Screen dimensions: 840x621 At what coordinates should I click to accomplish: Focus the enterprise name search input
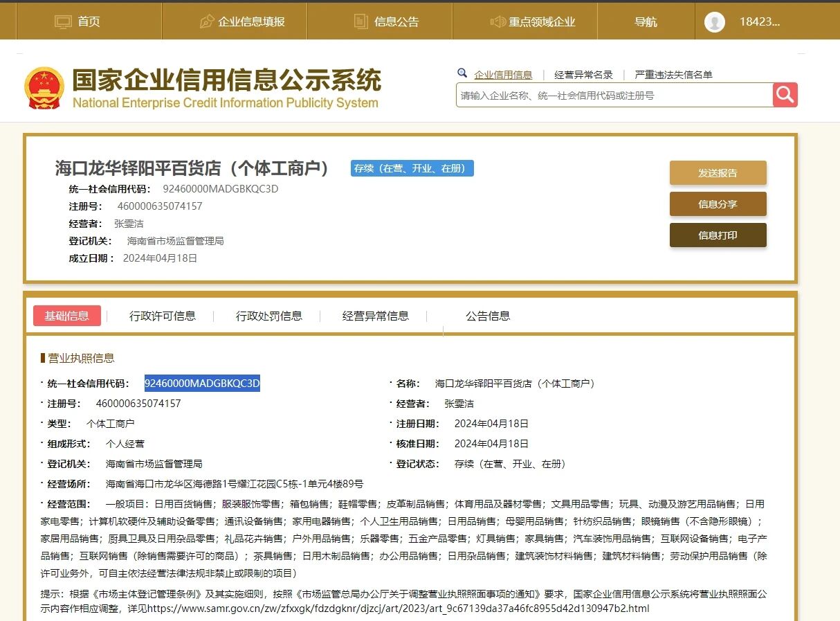click(614, 96)
